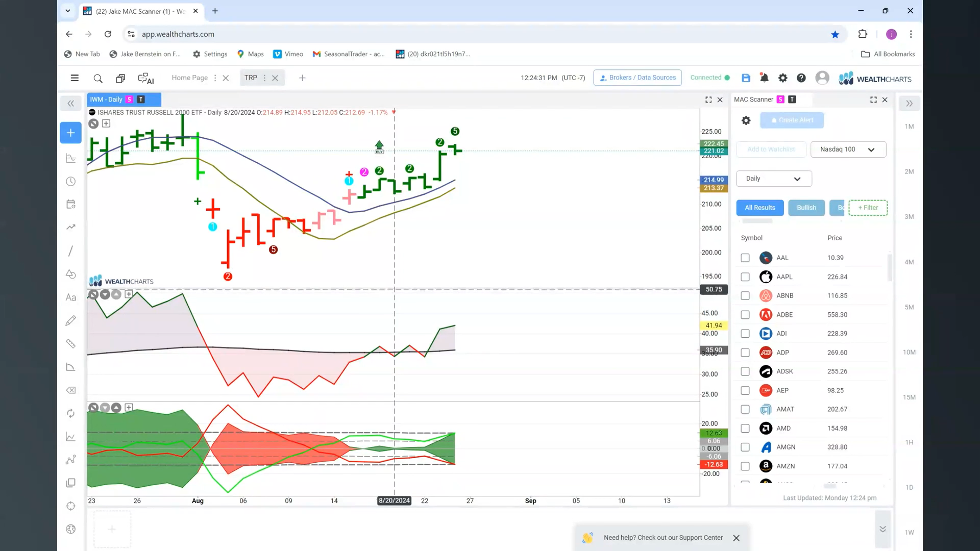
Task: Check the ADP symbol checkbox
Action: (745, 353)
